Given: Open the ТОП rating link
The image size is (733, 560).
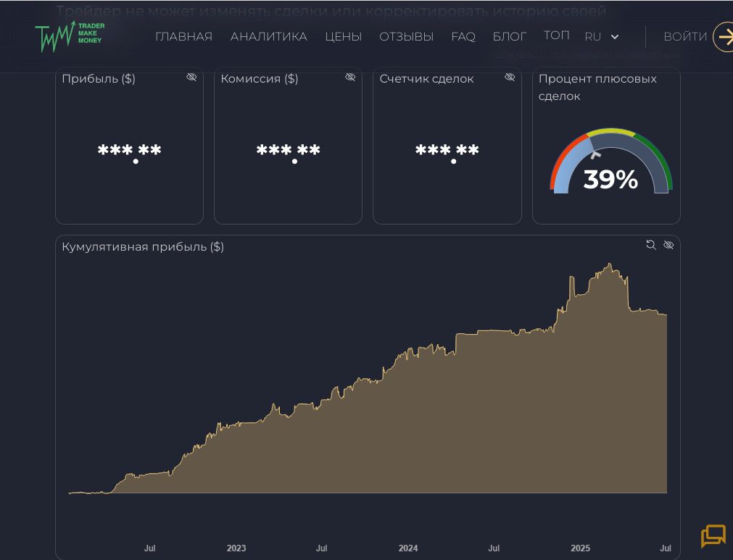Looking at the screenshot, I should 556,35.
